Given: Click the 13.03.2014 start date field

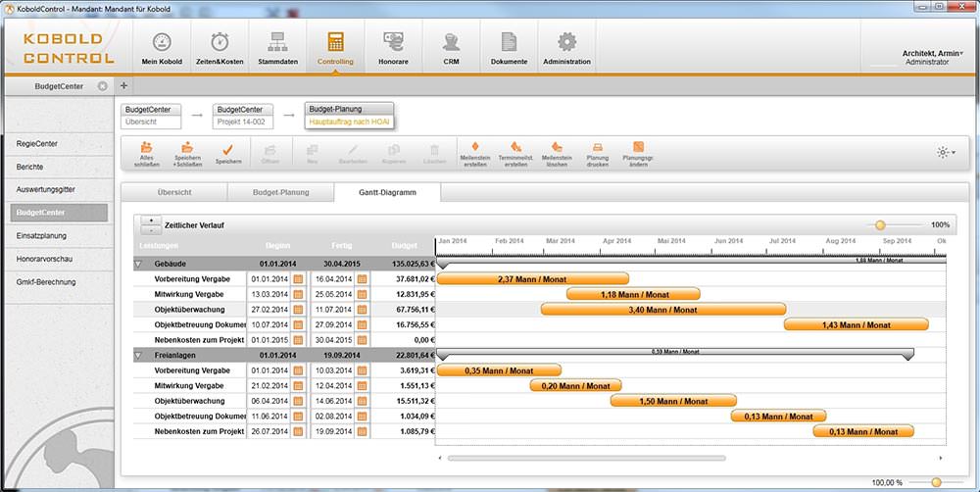Looking at the screenshot, I should point(270,294).
